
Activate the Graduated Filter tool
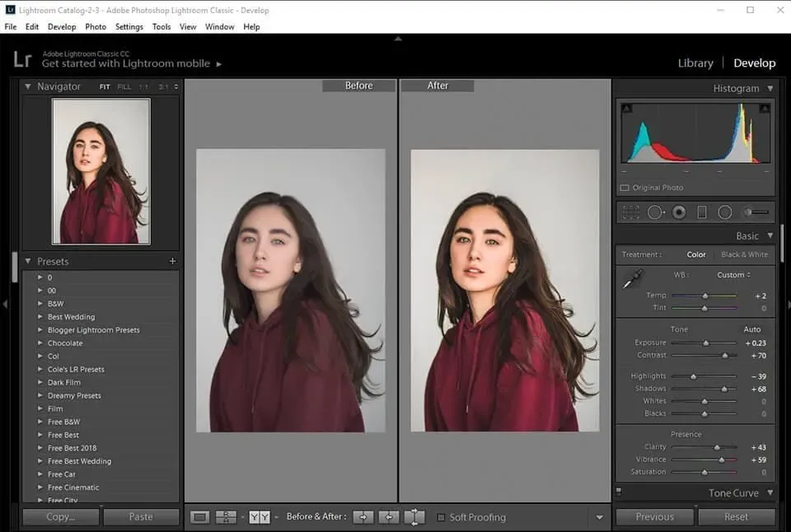(x=700, y=212)
